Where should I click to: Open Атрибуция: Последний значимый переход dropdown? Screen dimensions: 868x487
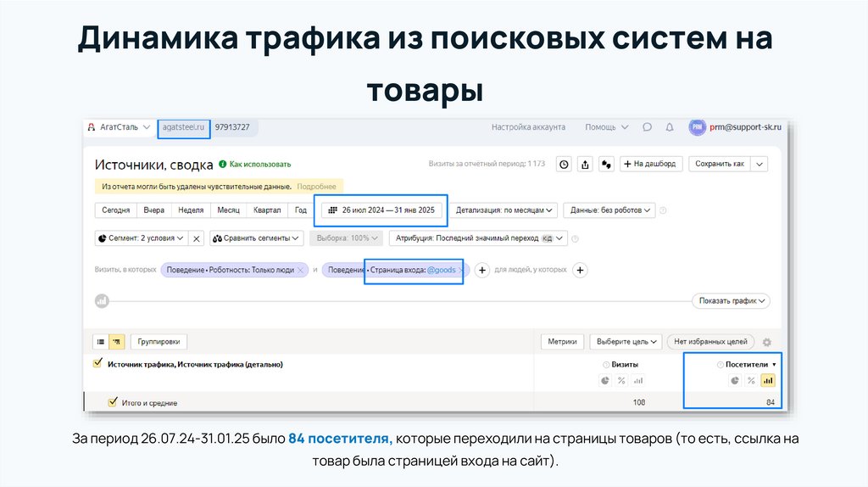[478, 238]
